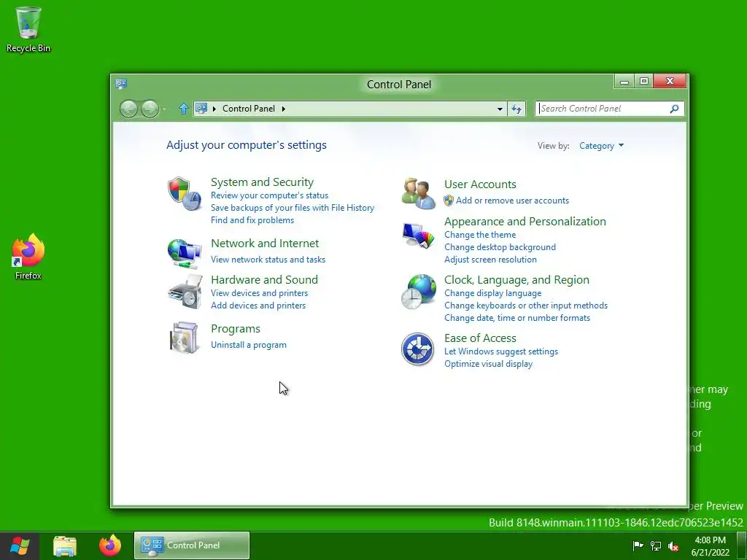747x560 pixels.
Task: Open Network and Internet category heading
Action: pyautogui.click(x=265, y=243)
